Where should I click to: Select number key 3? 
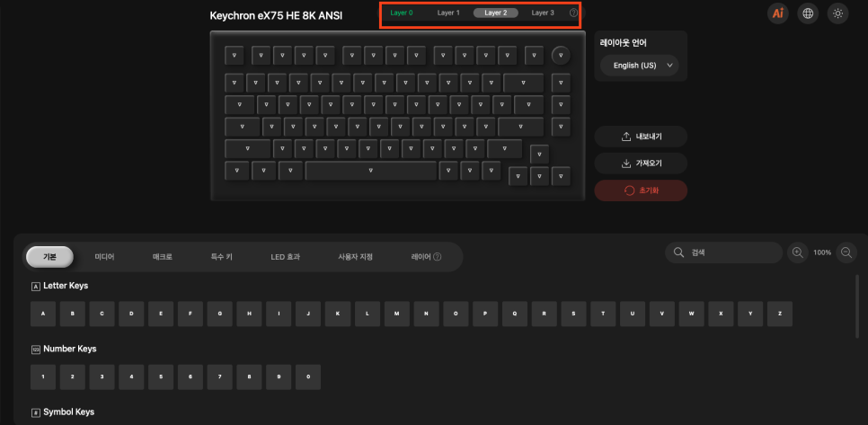pyautogui.click(x=102, y=376)
